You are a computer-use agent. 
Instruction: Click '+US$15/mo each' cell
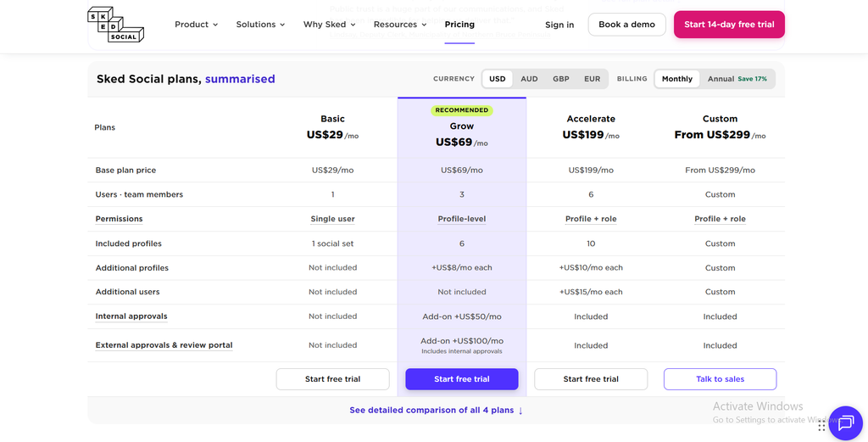pos(591,292)
